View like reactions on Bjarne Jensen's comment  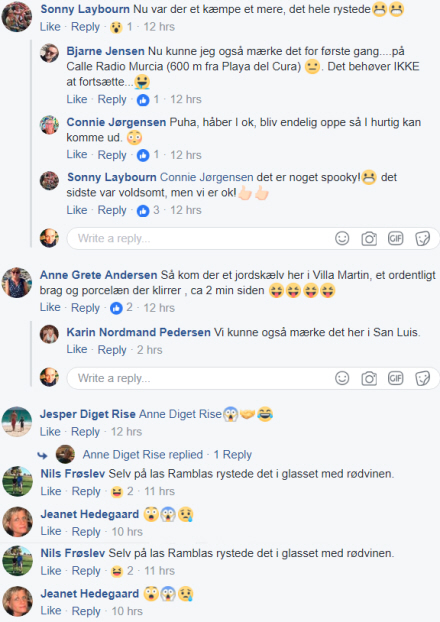(x=148, y=100)
